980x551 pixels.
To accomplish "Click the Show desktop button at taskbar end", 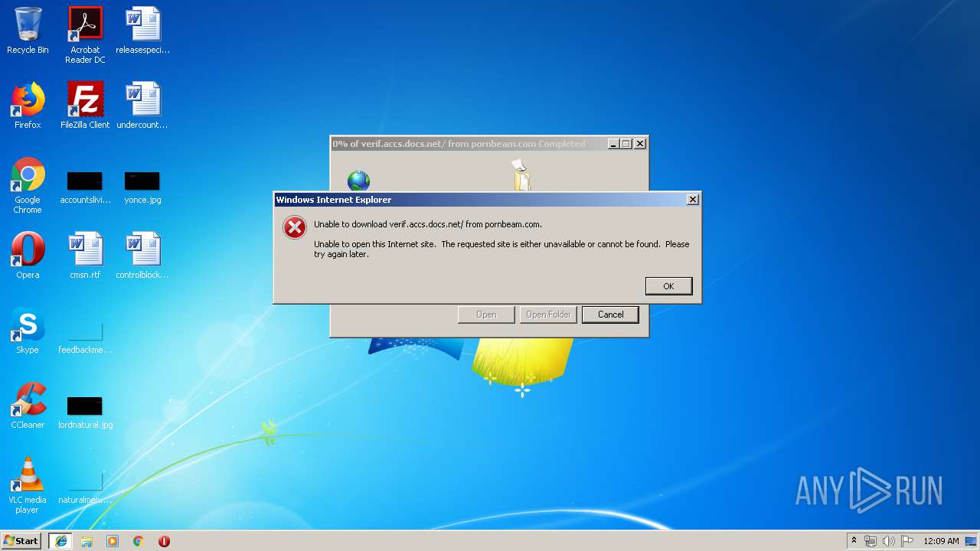I will coord(972,541).
